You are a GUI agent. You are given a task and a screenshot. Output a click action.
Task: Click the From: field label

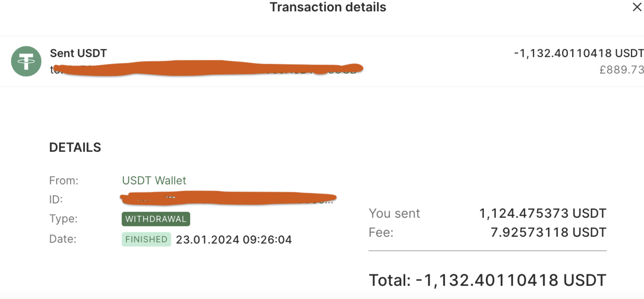[x=64, y=181]
